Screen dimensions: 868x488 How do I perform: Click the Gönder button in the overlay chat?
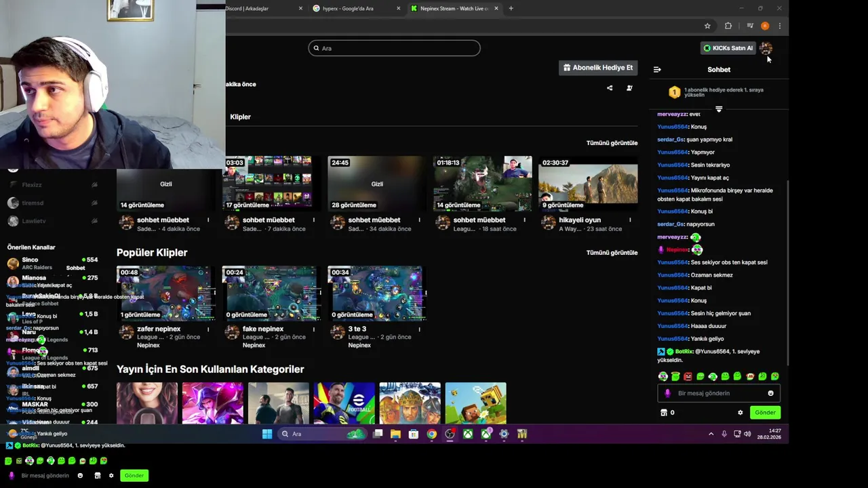pyautogui.click(x=134, y=475)
